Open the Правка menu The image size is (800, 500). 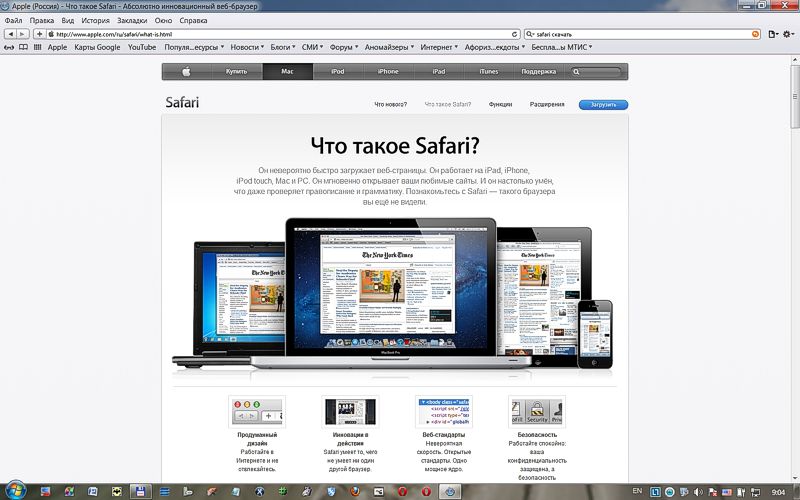point(42,20)
